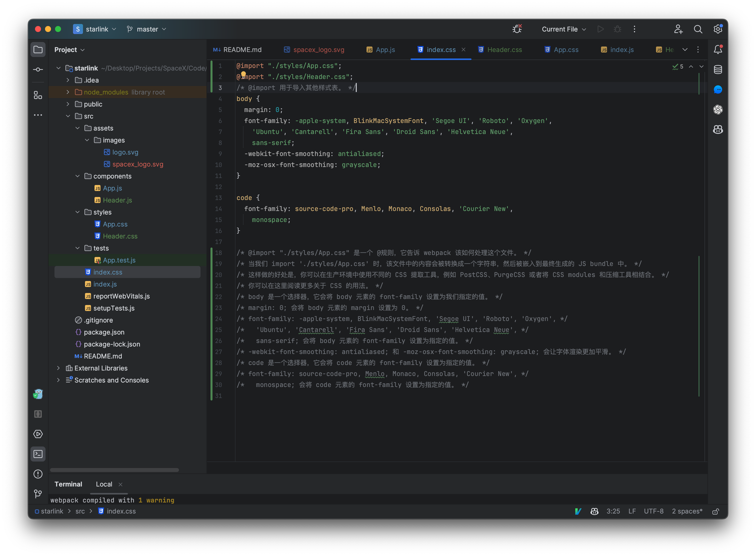Open the Structure tool window
756x556 pixels.
38,95
